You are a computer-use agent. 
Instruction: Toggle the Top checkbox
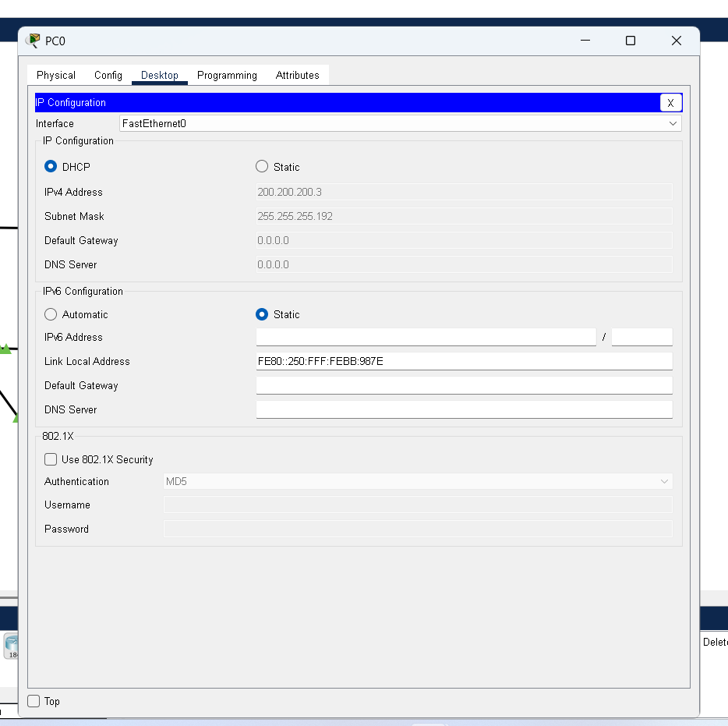point(34,701)
